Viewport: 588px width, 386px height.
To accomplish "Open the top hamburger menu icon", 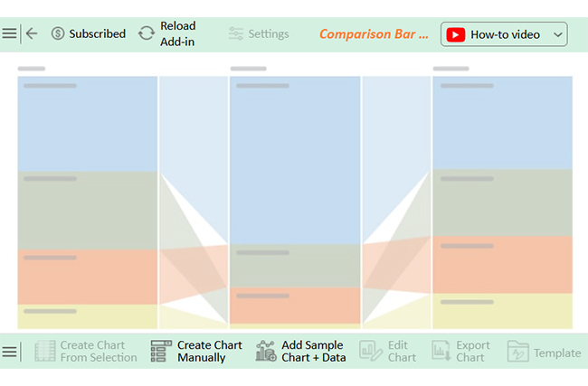I will click(9, 33).
